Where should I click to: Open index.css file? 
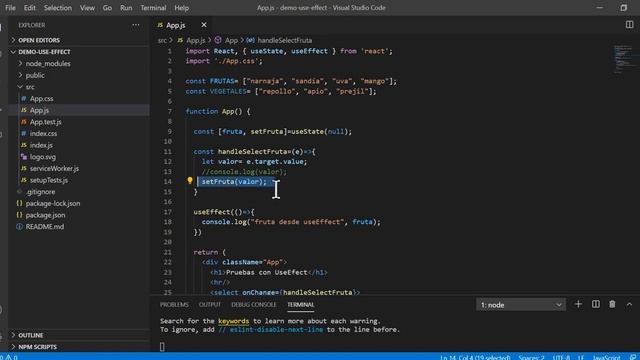[x=43, y=133]
